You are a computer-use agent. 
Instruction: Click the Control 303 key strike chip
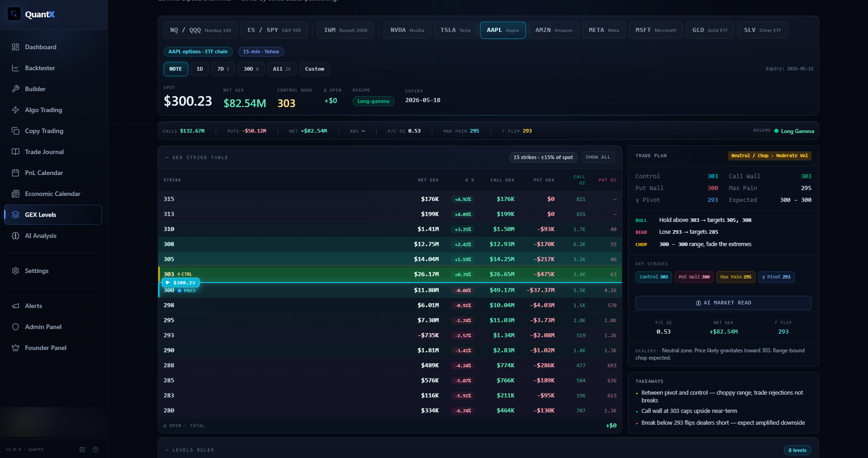pyautogui.click(x=654, y=277)
